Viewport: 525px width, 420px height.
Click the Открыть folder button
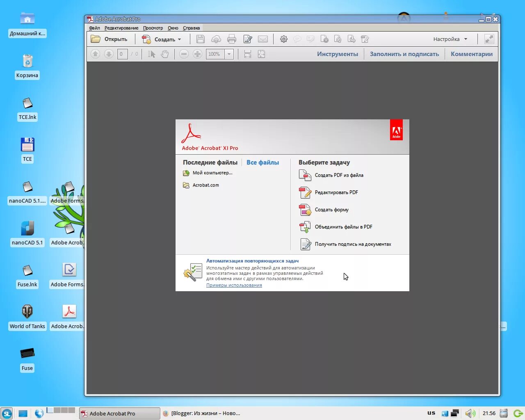pyautogui.click(x=110, y=39)
